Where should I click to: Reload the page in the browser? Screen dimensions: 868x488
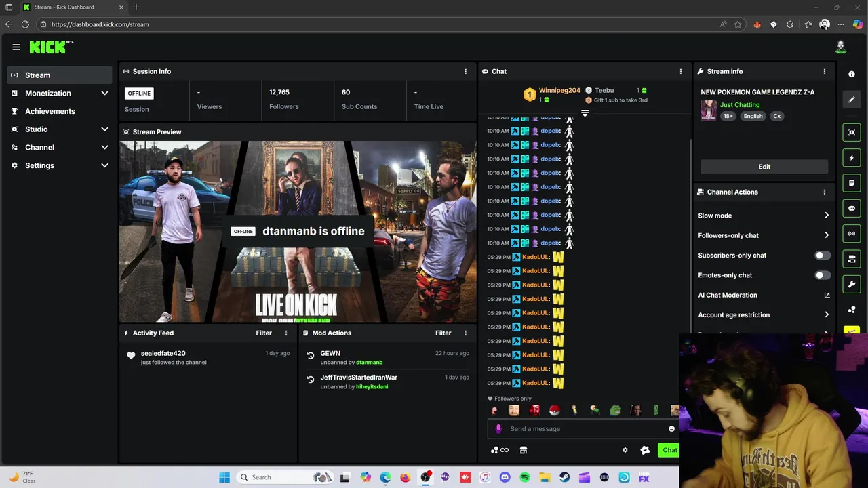coord(25,24)
